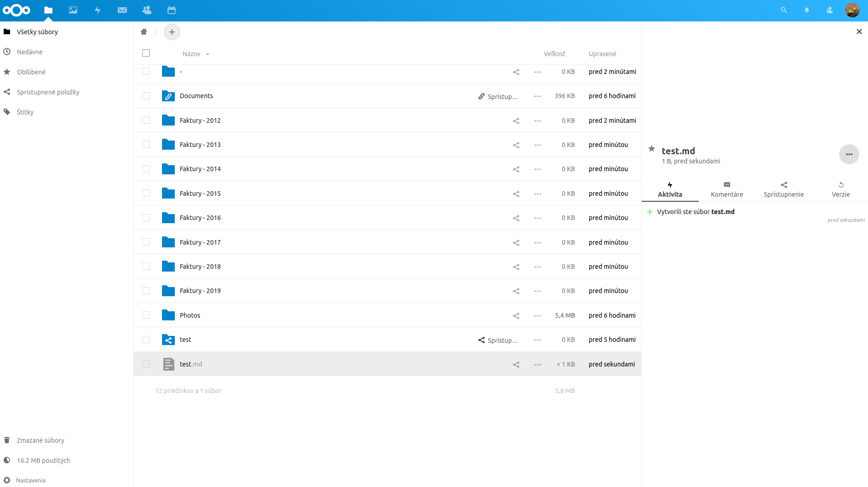Select checkbox for Faktury - 2015
This screenshot has height=487, width=868.
coord(146,194)
